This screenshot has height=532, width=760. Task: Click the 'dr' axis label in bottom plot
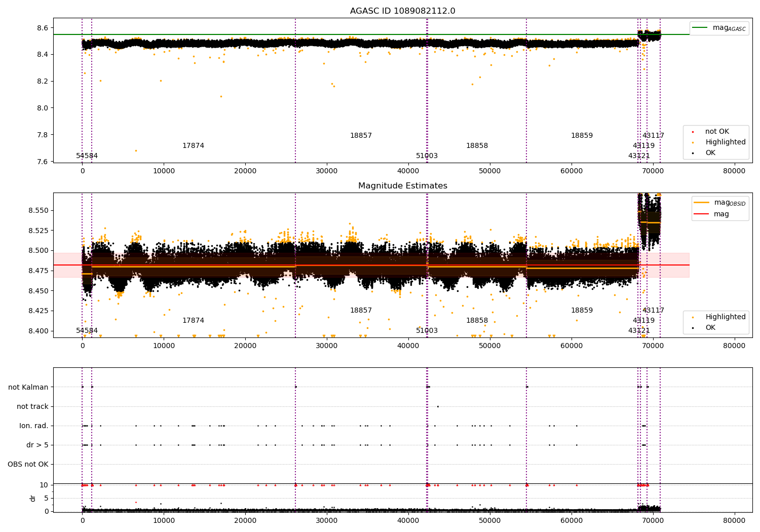pyautogui.click(x=33, y=498)
